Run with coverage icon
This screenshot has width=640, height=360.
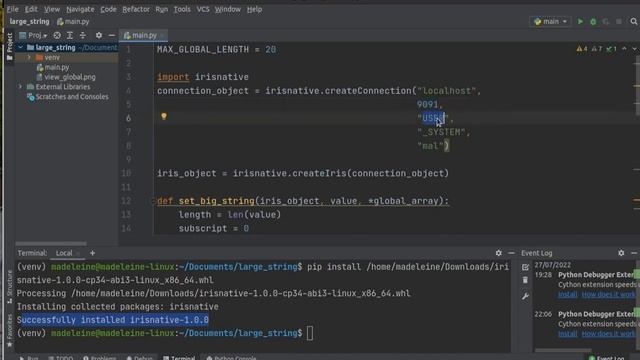coord(606,22)
